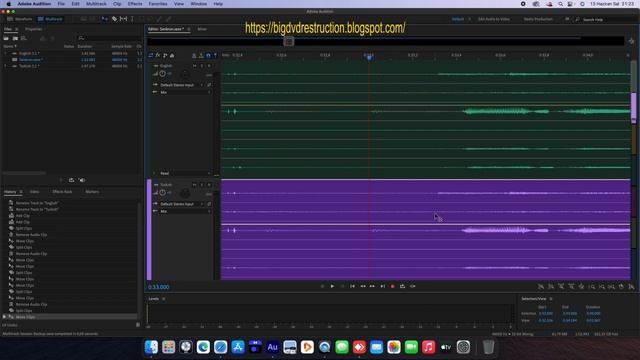Arm English track for record
The height and width of the screenshot is (360, 640).
pos(209,65)
